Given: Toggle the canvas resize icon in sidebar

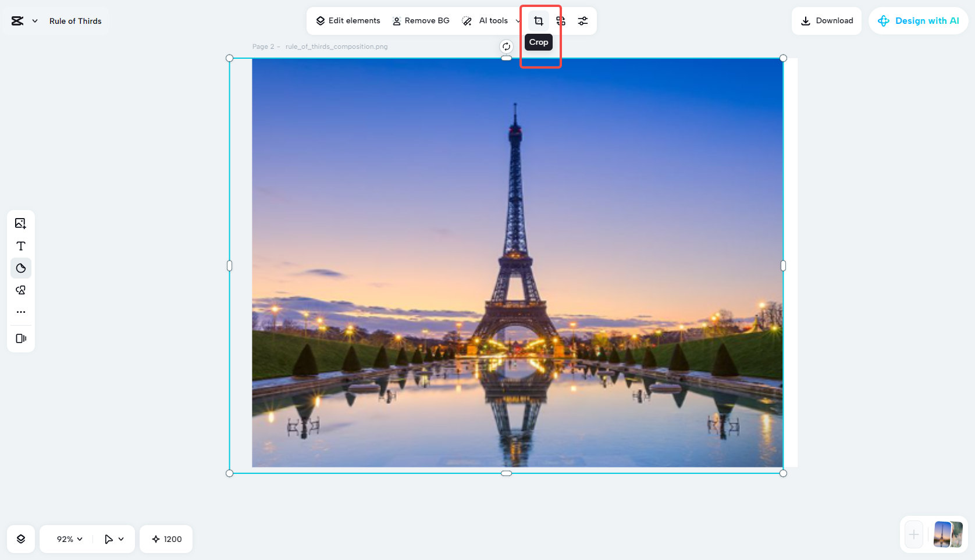Looking at the screenshot, I should click(x=20, y=338).
